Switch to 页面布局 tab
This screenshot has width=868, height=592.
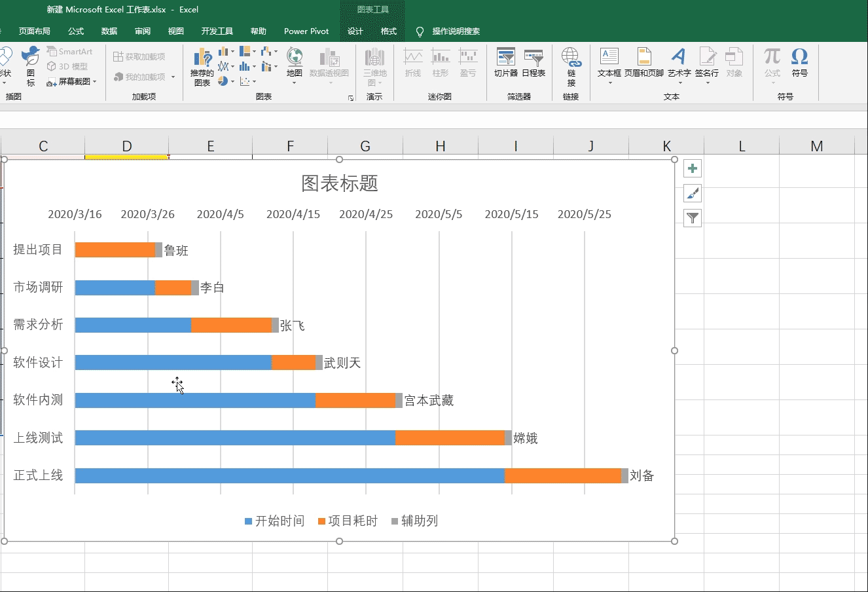[35, 31]
